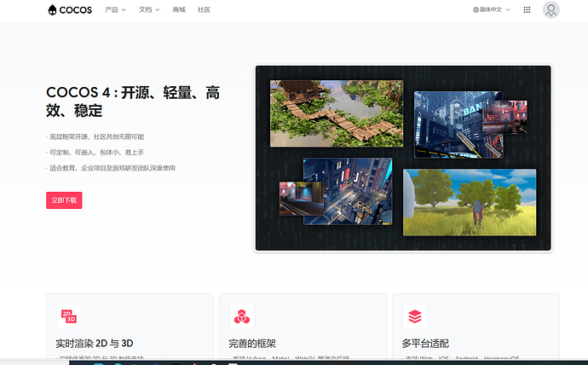Go to the 商城 page
This screenshot has height=365, width=588.
(x=179, y=9)
